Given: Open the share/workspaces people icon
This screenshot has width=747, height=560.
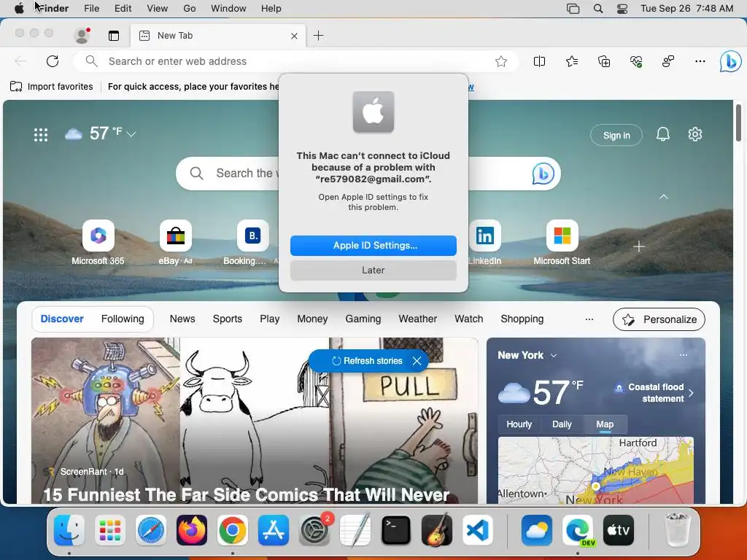Looking at the screenshot, I should pyautogui.click(x=668, y=61).
